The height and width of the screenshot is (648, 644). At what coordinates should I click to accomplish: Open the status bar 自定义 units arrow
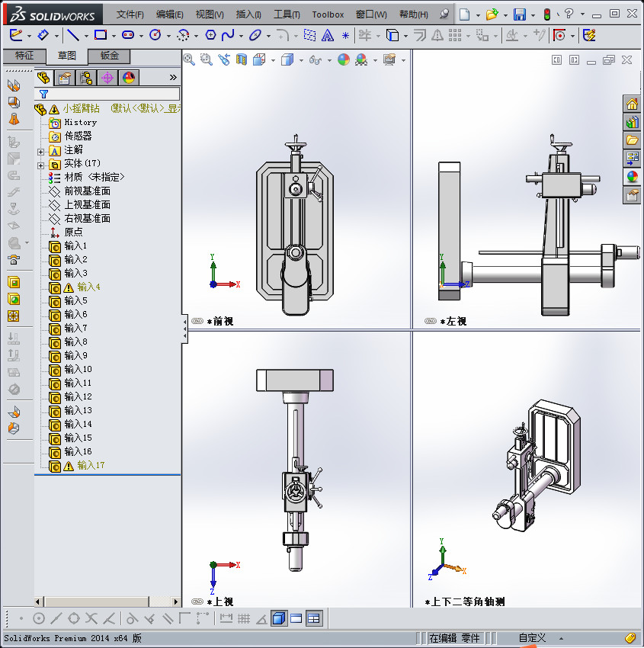[x=562, y=639]
